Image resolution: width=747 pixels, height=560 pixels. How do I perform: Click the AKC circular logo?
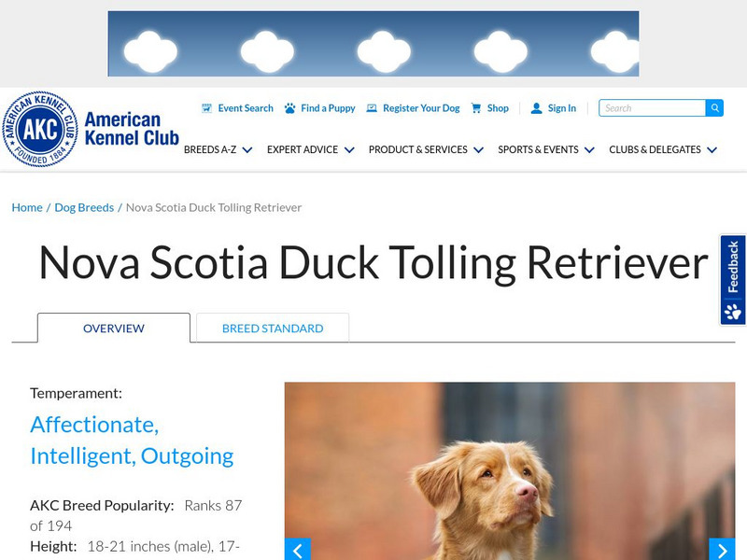click(x=40, y=129)
